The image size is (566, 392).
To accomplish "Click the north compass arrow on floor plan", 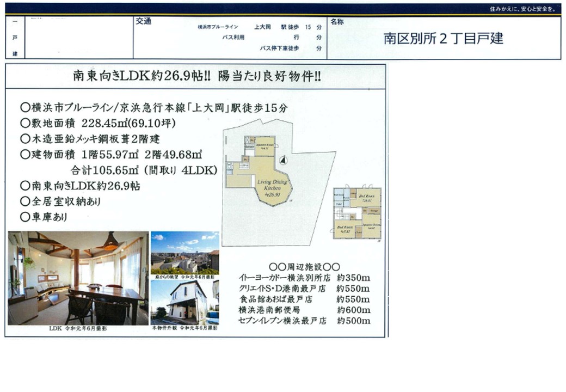I will (282, 160).
